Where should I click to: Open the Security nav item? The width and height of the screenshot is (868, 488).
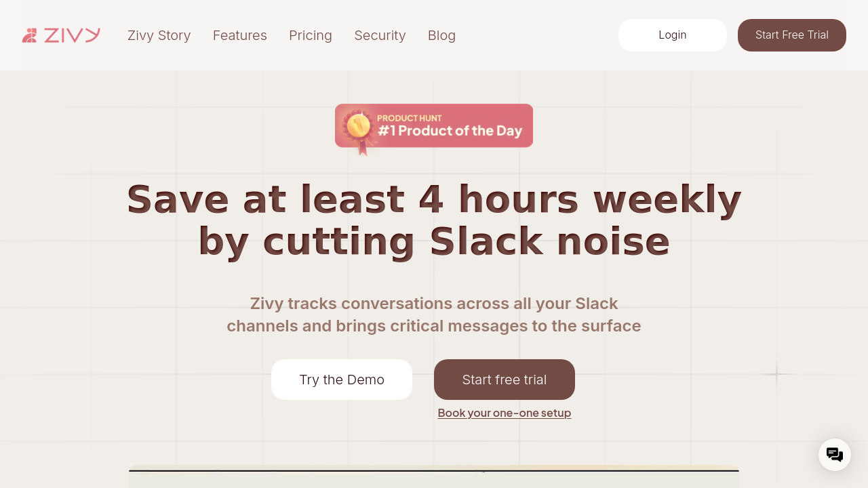click(380, 35)
